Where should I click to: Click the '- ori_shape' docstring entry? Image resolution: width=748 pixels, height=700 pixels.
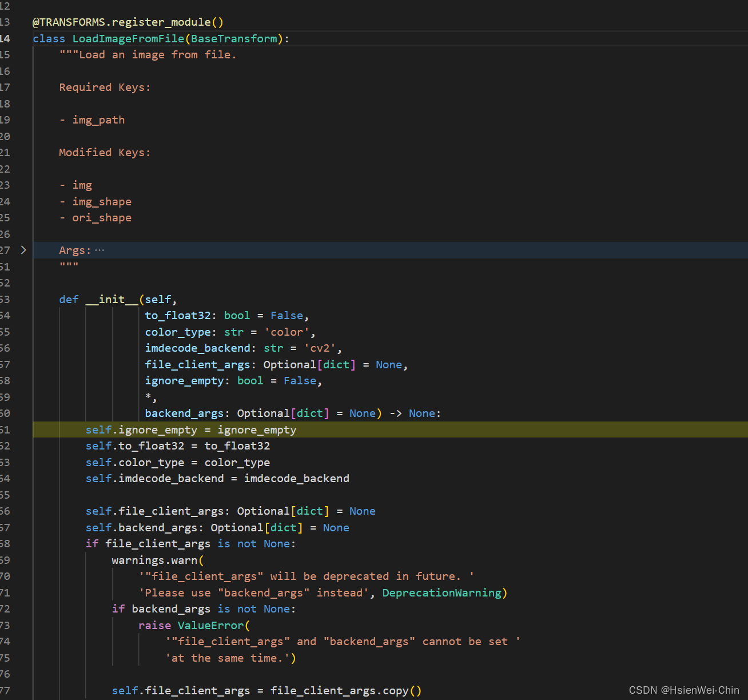point(96,218)
